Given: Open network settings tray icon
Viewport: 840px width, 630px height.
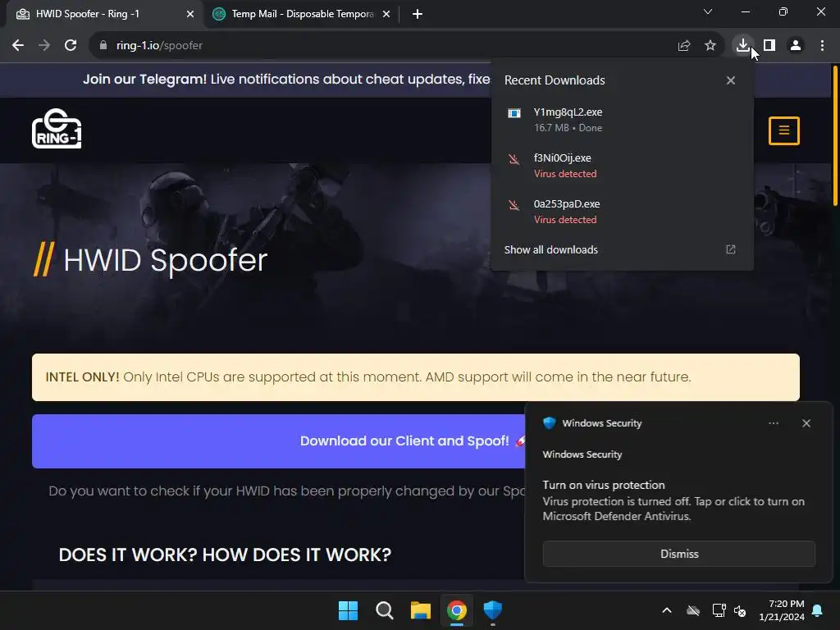Looking at the screenshot, I should point(719,610).
